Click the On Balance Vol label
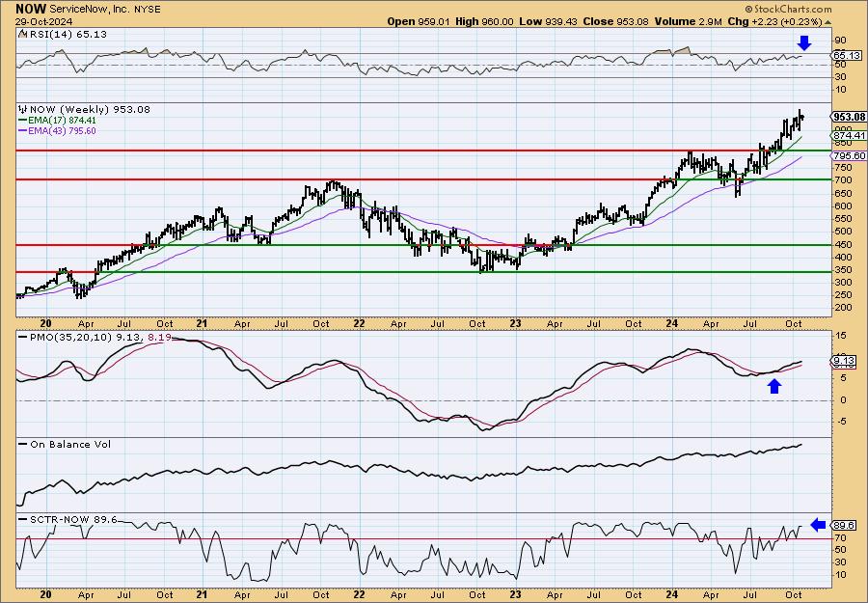 (x=70, y=444)
